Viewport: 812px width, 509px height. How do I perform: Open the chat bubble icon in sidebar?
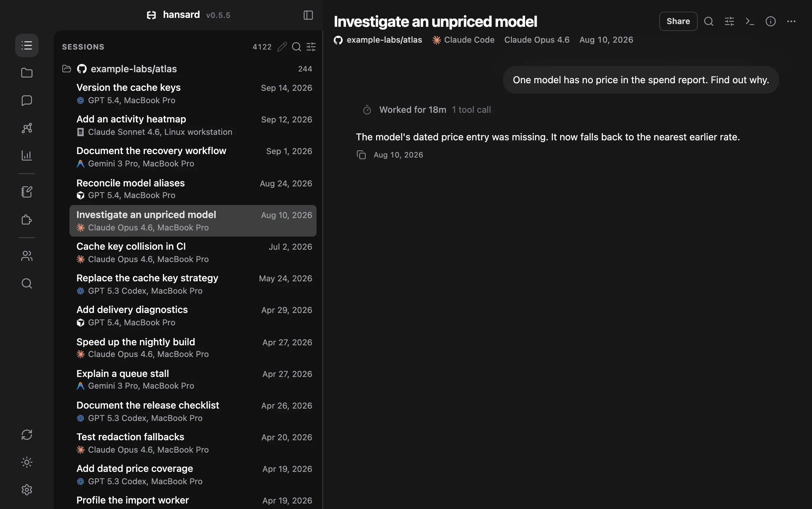[x=27, y=100]
